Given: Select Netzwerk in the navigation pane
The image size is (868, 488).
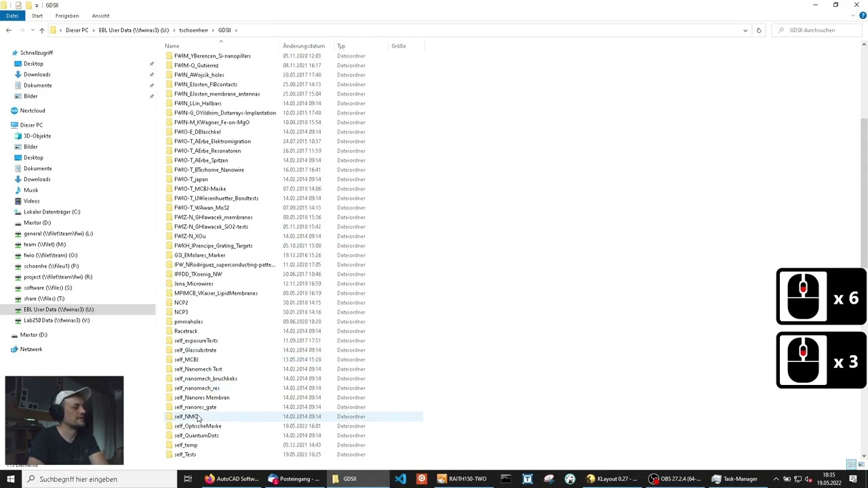Looking at the screenshot, I should (31, 349).
